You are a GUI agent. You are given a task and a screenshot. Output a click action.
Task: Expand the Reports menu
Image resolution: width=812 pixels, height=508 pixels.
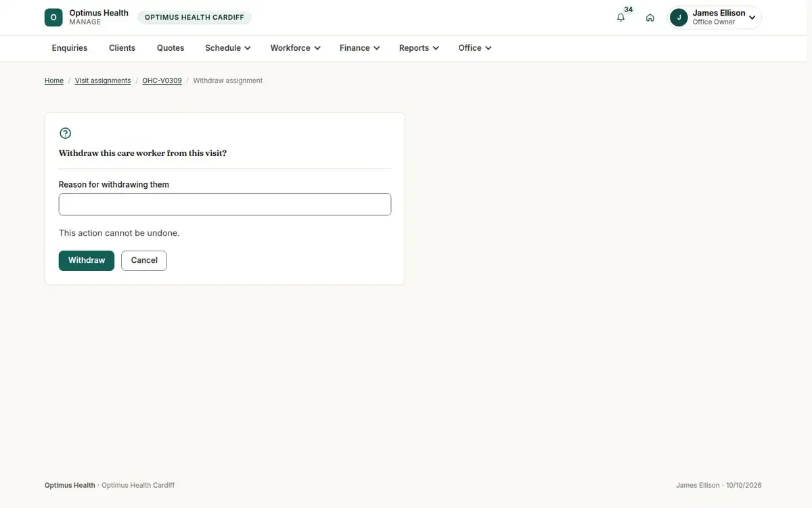click(x=419, y=48)
